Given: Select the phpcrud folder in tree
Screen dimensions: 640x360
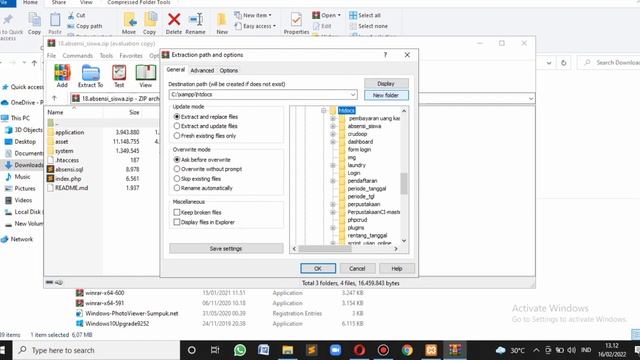Looking at the screenshot, I should coord(357,220).
